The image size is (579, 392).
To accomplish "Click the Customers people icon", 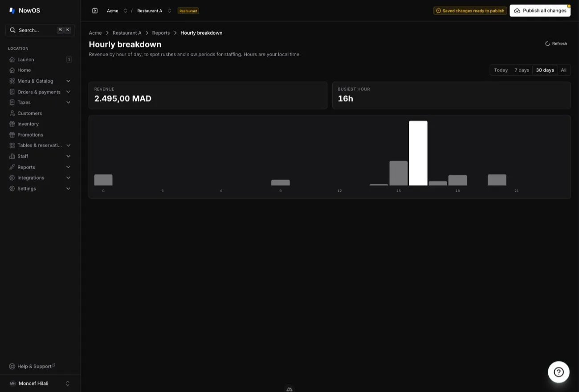I will point(12,113).
